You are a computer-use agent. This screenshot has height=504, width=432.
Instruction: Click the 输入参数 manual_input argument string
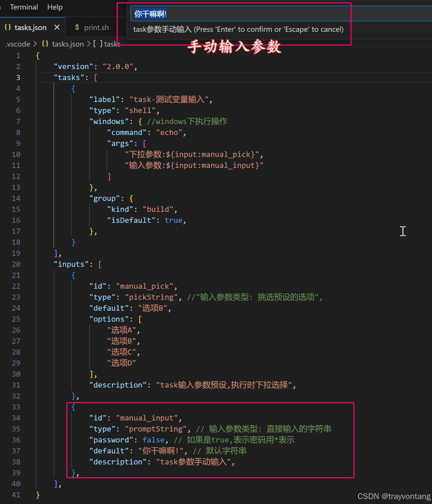[x=194, y=165]
